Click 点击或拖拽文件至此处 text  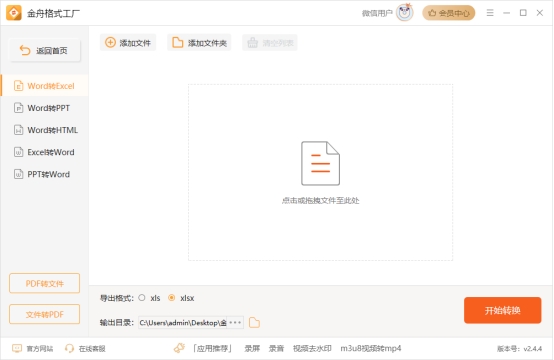pyautogui.click(x=320, y=201)
